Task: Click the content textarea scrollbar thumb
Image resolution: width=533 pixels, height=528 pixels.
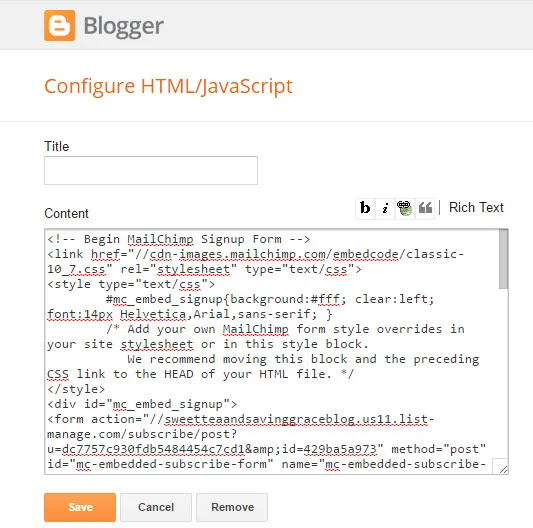Action: pos(503,259)
